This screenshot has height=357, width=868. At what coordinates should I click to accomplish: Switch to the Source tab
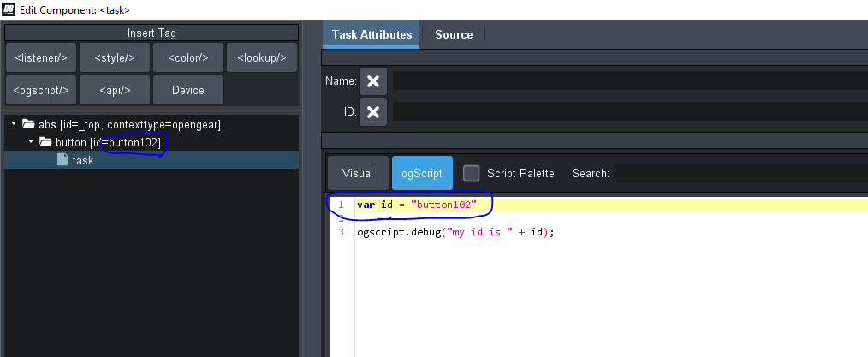click(454, 34)
